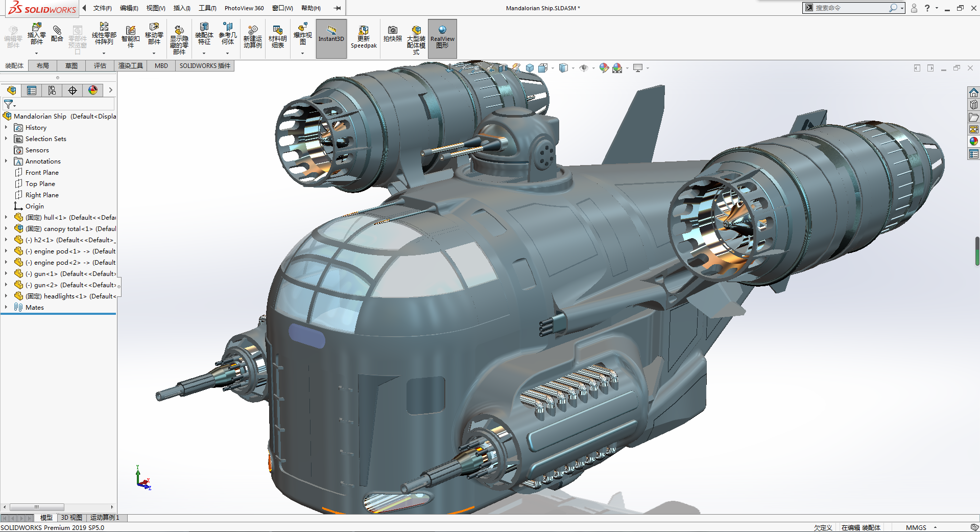Create a 新建运动算例 new motion study

pos(253,37)
